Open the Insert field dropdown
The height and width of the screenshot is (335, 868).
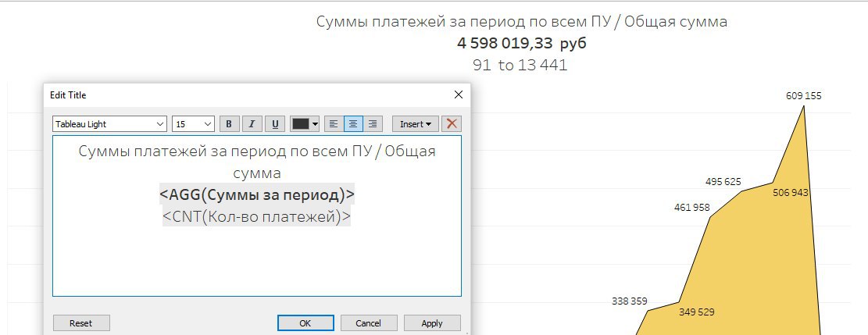[415, 124]
